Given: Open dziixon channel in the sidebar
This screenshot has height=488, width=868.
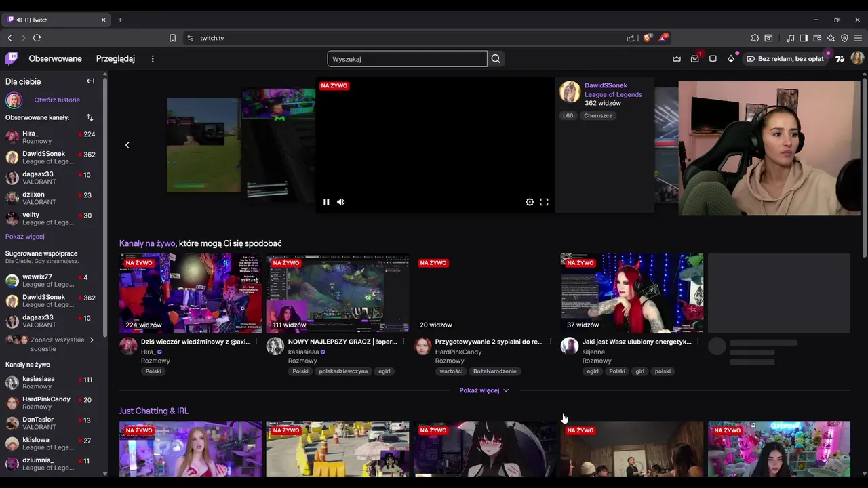Looking at the screenshot, I should point(51,199).
